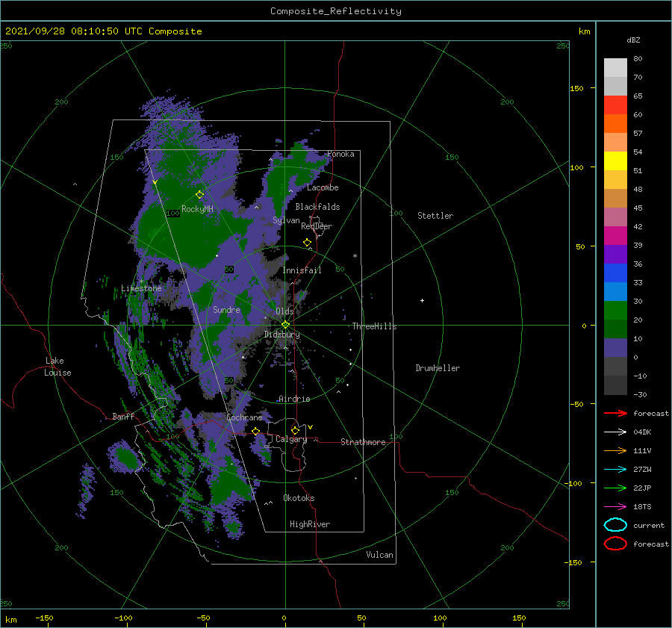The height and width of the screenshot is (628, 672).
Task: Click the RockyMH label
Action: tap(197, 209)
